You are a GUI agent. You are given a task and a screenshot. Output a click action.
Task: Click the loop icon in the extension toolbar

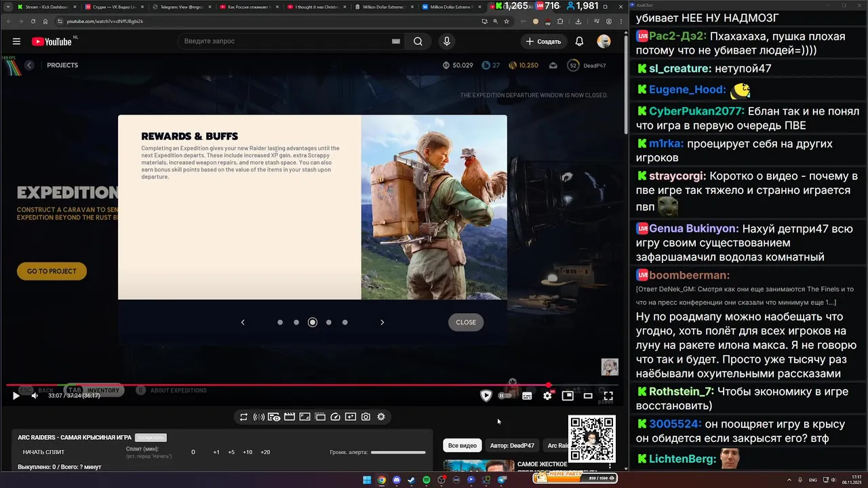pyautogui.click(x=243, y=417)
